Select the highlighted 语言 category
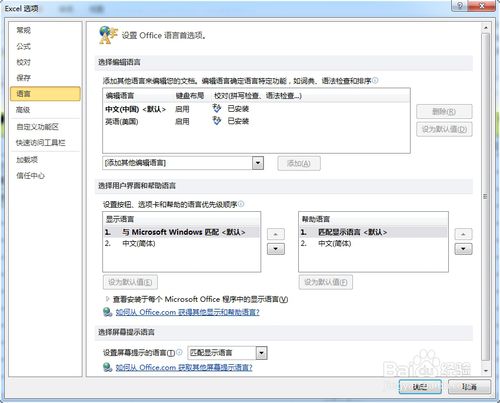500x403 pixels. point(45,94)
